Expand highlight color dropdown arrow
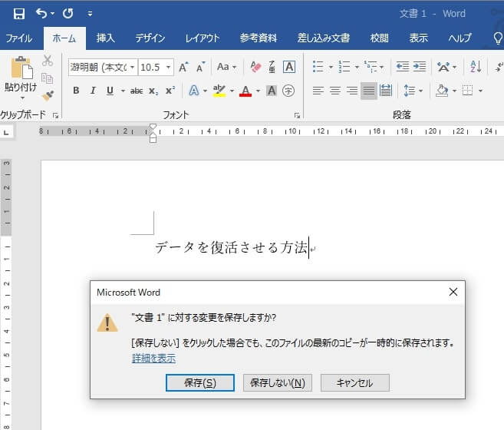Image resolution: width=504 pixels, height=430 pixels. (232, 91)
